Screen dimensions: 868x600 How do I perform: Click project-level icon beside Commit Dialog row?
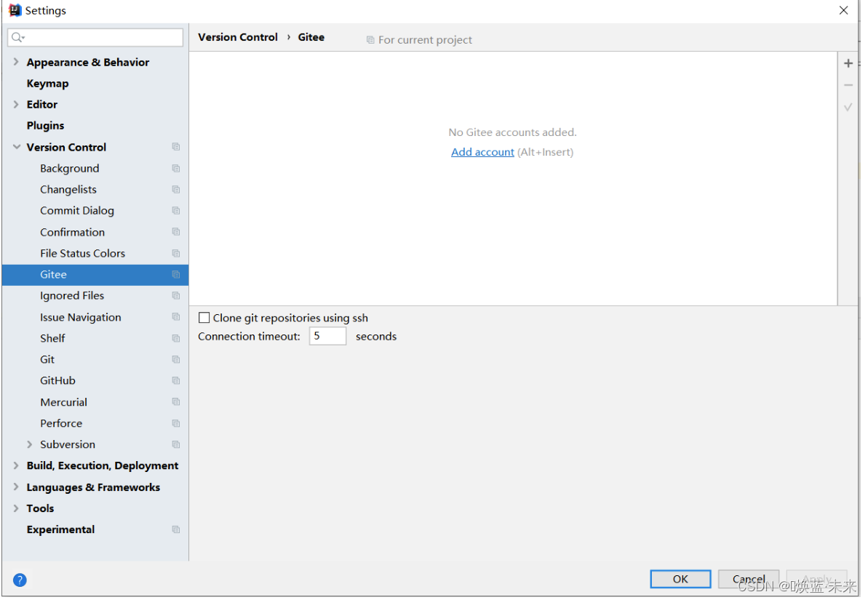[176, 210]
